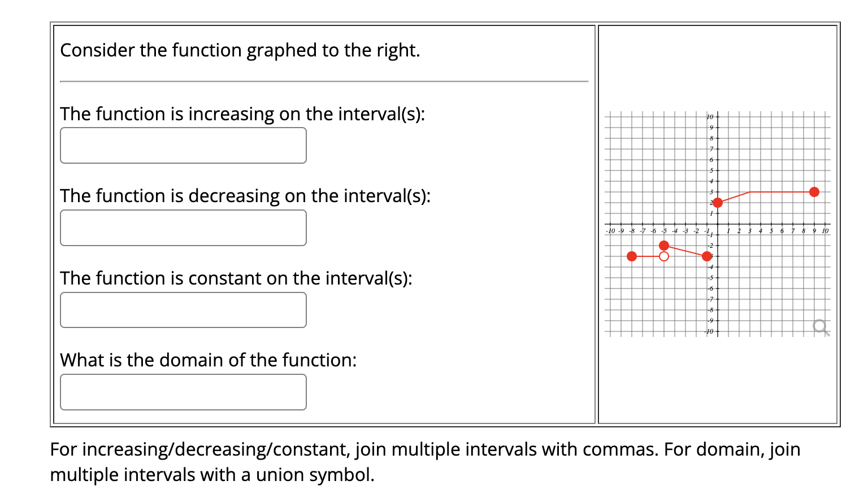Click the instructions text about union symbols
This screenshot has width=868, height=494.
[x=424, y=462]
